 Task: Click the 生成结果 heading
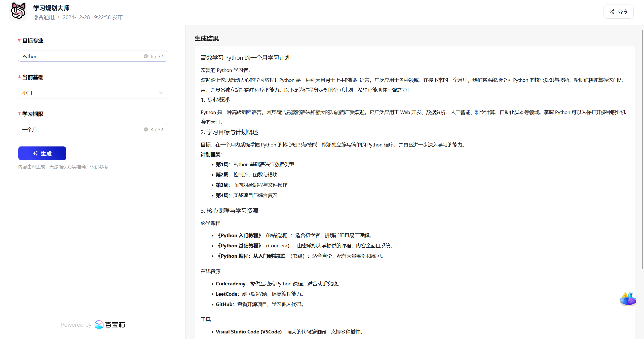click(207, 39)
